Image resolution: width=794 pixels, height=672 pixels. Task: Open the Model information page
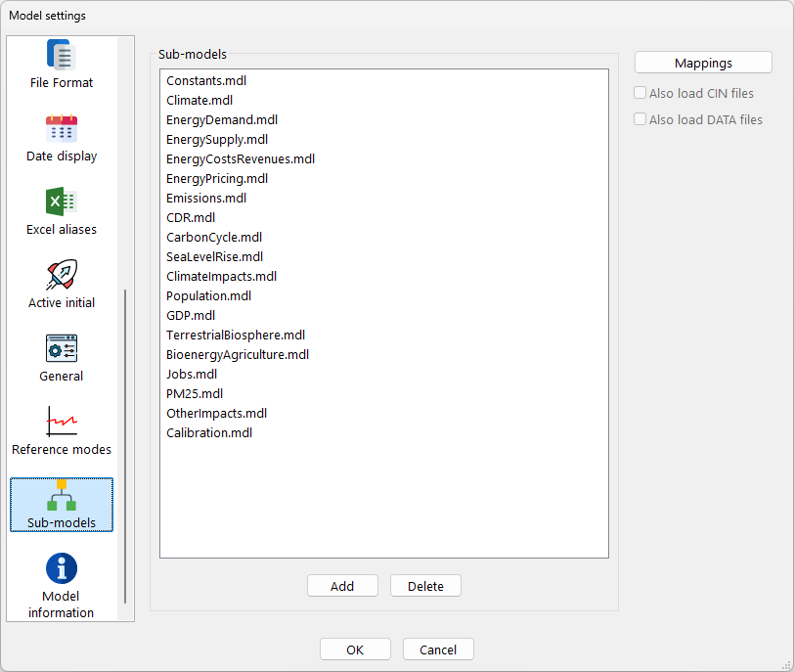coord(62,570)
